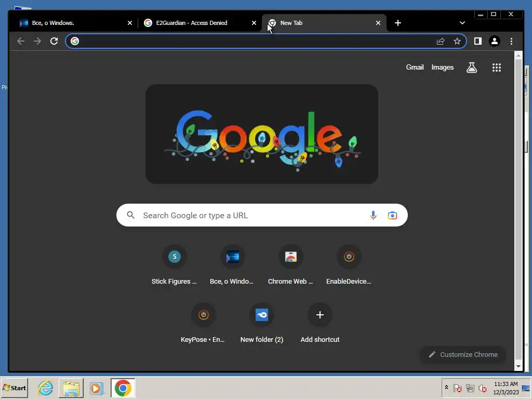Click the network status tray icon
The height and width of the screenshot is (399, 532).
470,388
